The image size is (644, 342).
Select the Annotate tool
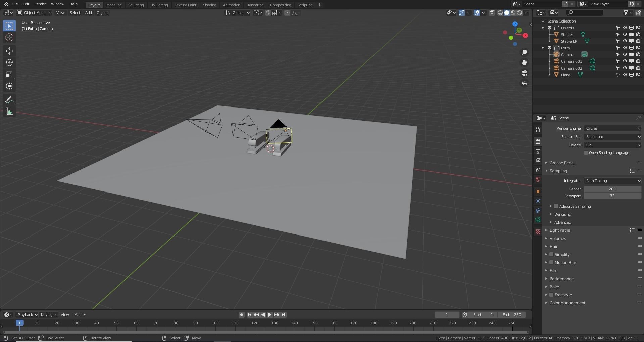click(9, 100)
